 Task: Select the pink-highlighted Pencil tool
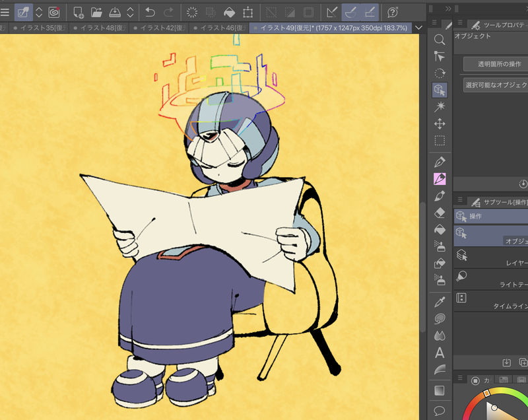440,179
